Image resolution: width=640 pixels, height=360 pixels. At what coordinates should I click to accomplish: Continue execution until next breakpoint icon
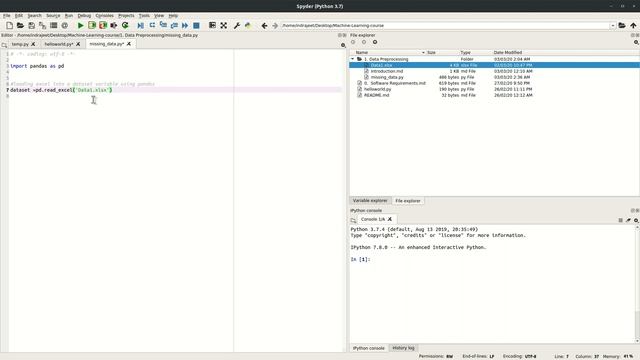pos(185,25)
